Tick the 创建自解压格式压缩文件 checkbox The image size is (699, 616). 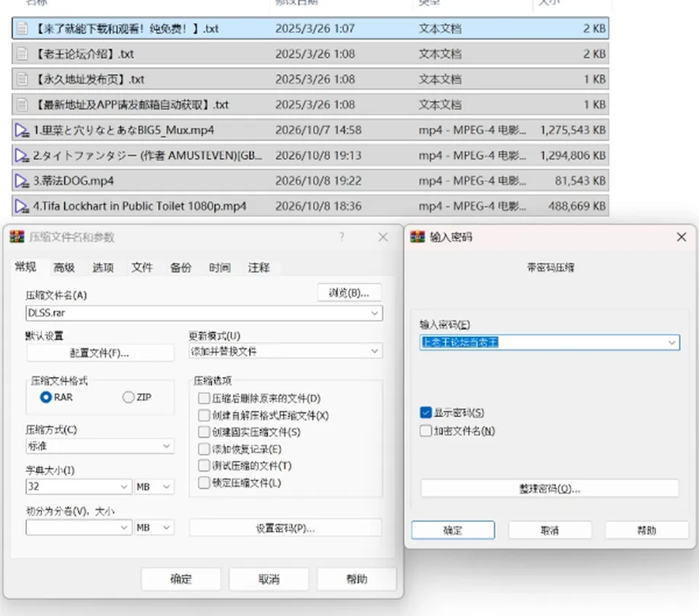[204, 415]
